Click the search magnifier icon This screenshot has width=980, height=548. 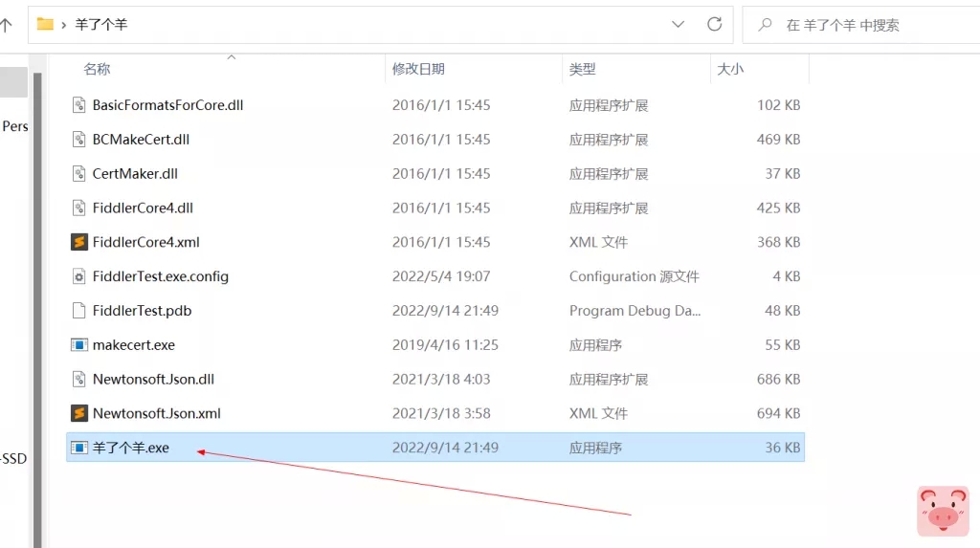pos(765,25)
